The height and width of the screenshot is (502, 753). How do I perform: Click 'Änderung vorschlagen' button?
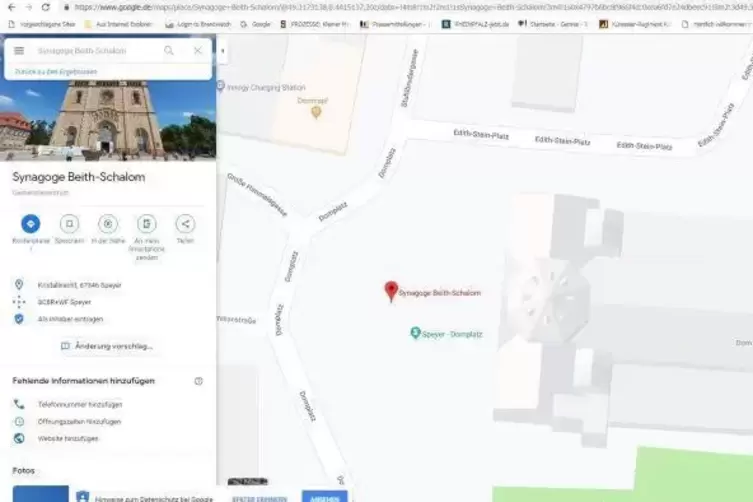(x=108, y=346)
